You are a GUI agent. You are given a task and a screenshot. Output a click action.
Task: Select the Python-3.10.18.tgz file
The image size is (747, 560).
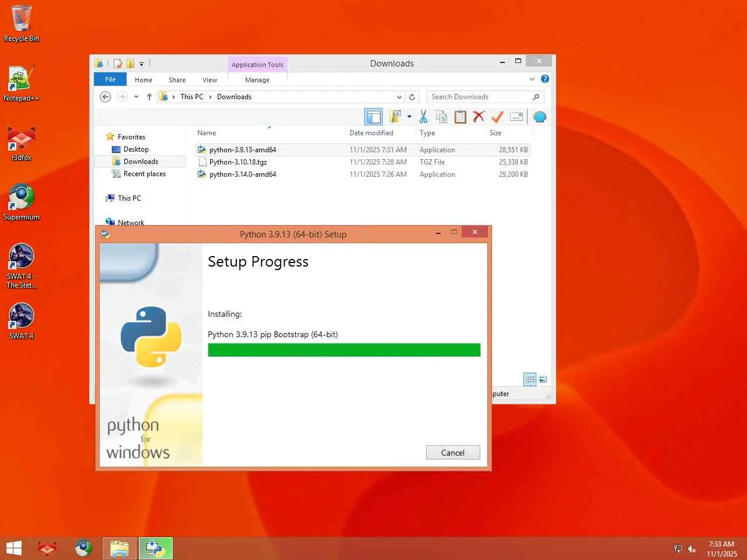362,162
